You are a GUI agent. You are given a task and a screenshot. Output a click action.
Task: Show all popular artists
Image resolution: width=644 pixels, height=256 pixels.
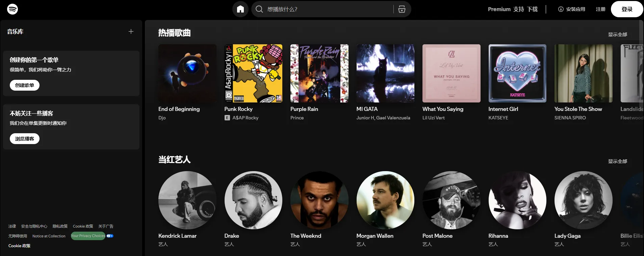pyautogui.click(x=617, y=161)
